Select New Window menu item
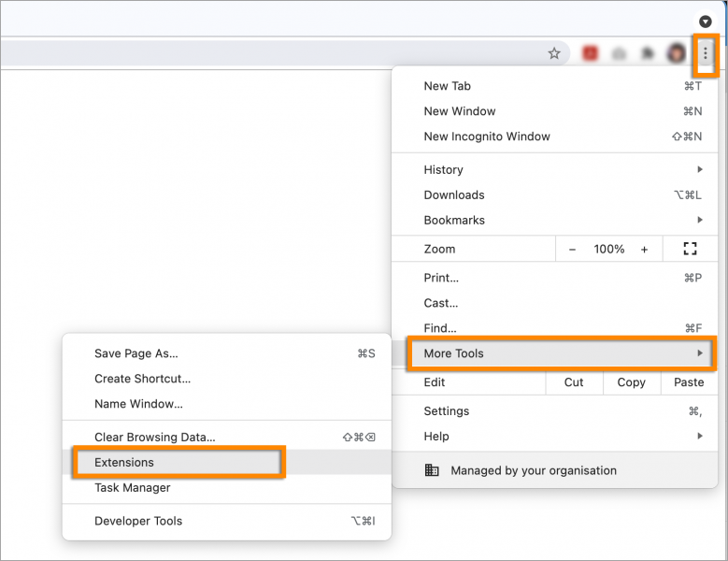The image size is (728, 561). point(555,111)
